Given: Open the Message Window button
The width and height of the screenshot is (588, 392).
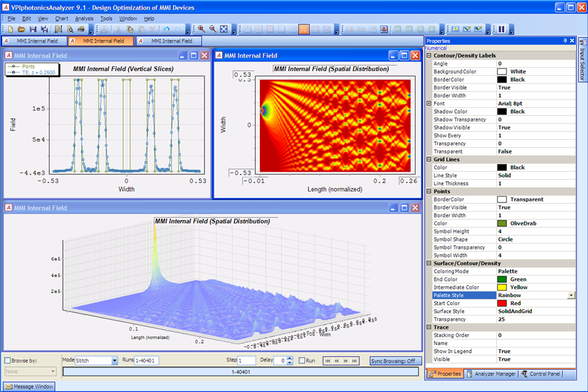Looking at the screenshot, I should (29, 386).
